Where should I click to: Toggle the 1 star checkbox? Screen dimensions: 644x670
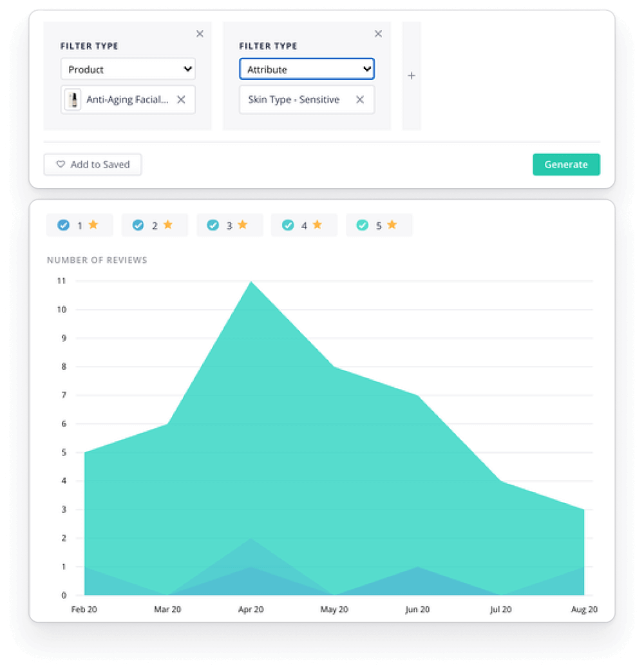coord(63,225)
